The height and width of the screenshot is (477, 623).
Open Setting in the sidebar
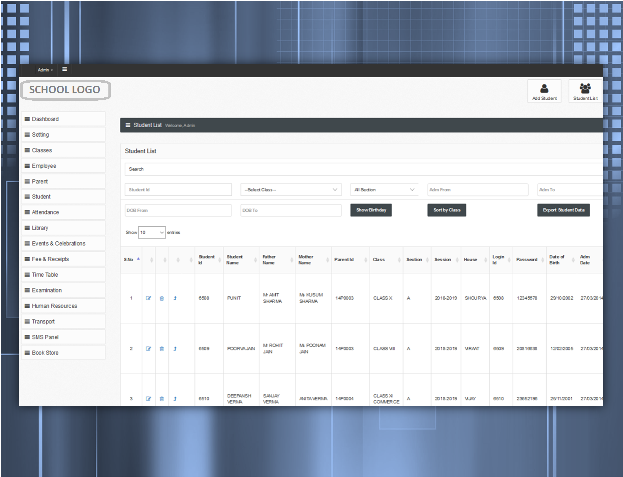(x=63, y=135)
